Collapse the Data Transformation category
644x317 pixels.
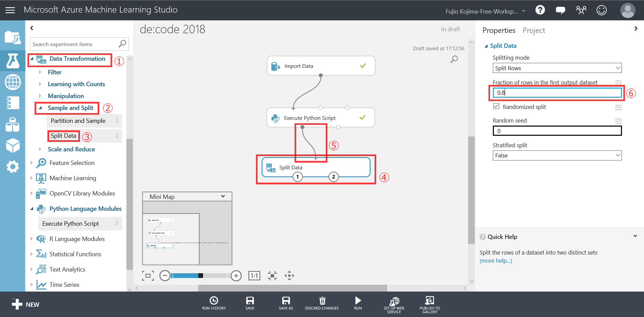tap(32, 59)
